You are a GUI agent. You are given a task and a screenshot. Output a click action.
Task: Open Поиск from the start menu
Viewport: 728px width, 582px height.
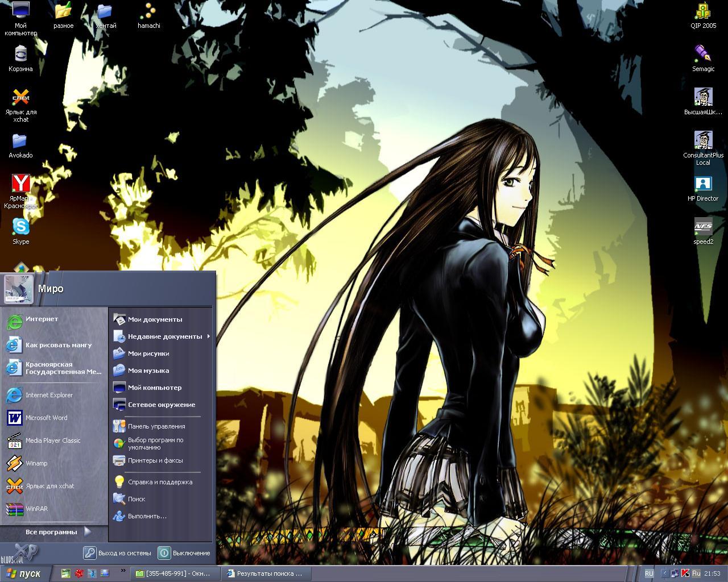[x=162, y=499]
